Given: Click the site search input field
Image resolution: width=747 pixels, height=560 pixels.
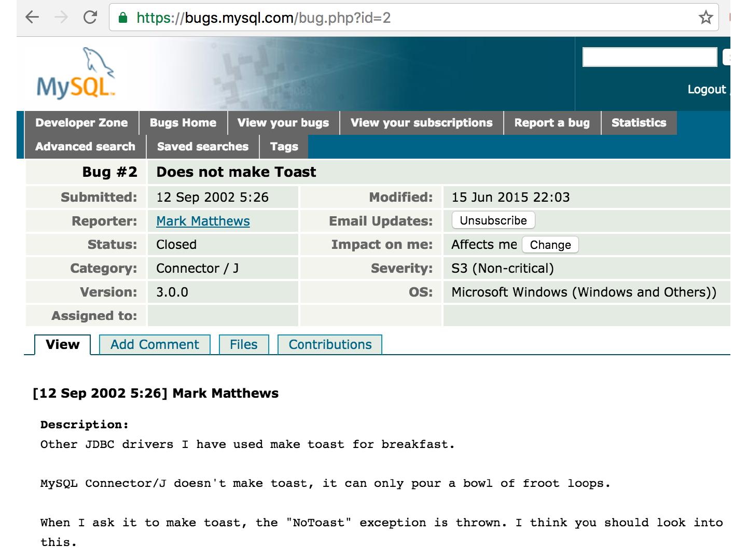Looking at the screenshot, I should [x=649, y=57].
